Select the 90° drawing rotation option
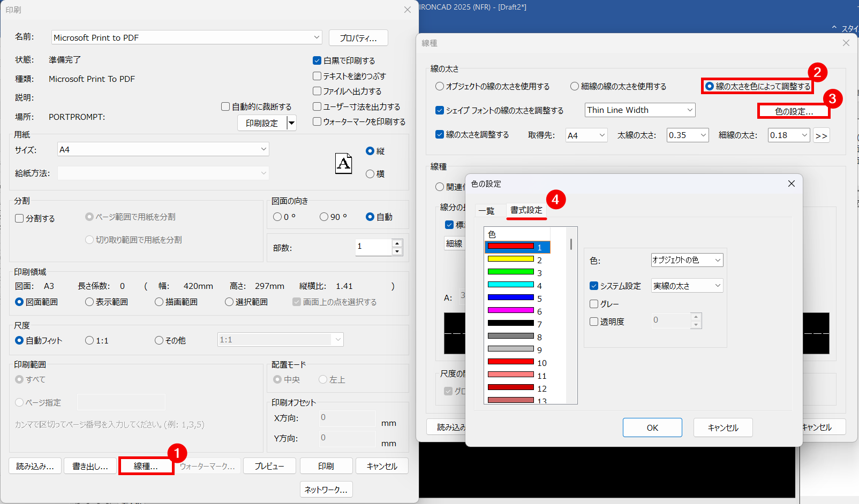This screenshot has height=504, width=859. [323, 216]
